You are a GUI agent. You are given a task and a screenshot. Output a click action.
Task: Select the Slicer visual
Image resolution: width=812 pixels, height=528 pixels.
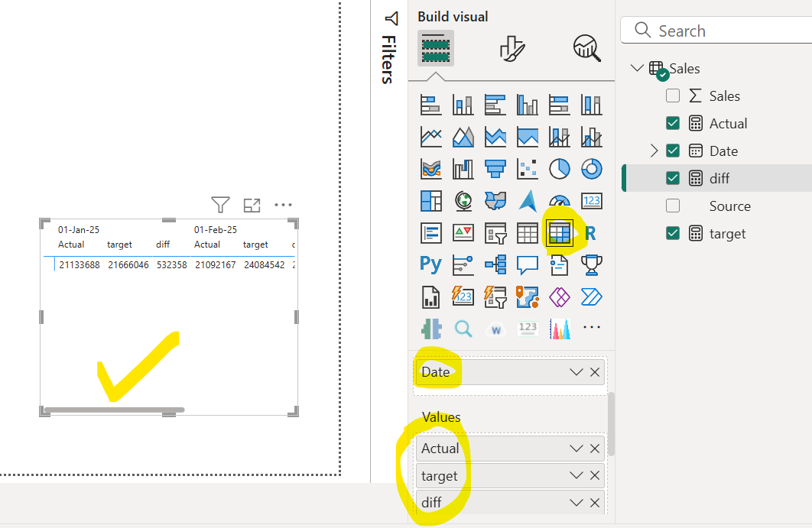tap(495, 234)
